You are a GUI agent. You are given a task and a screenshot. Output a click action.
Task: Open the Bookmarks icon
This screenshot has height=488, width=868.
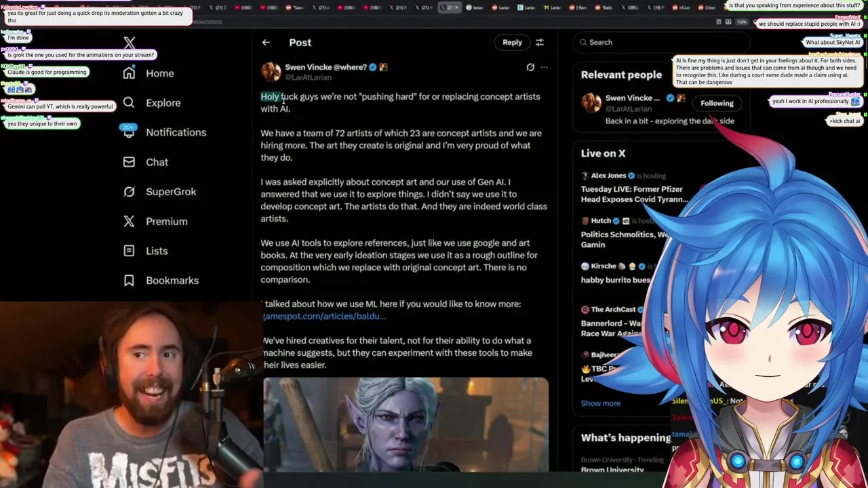129,280
